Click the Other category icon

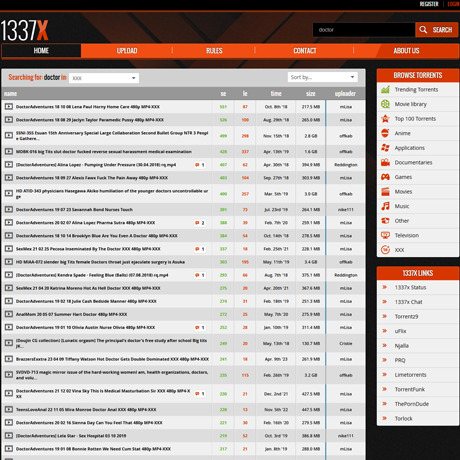tap(385, 221)
